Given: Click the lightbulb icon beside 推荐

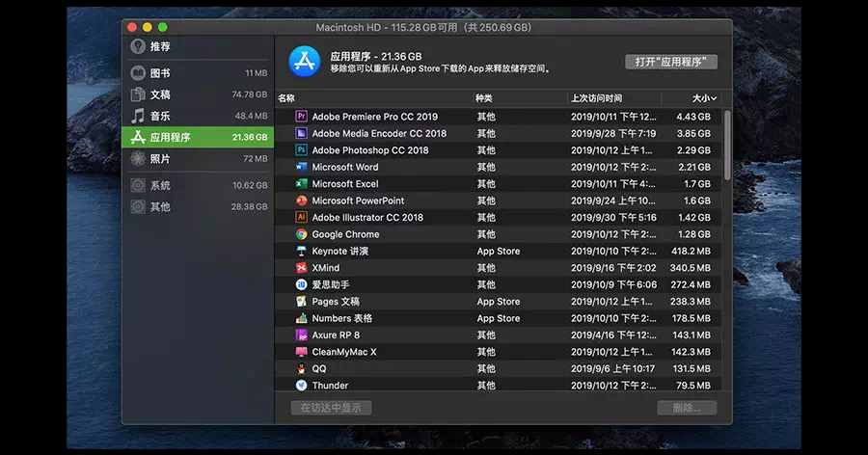Looking at the screenshot, I should pos(138,46).
